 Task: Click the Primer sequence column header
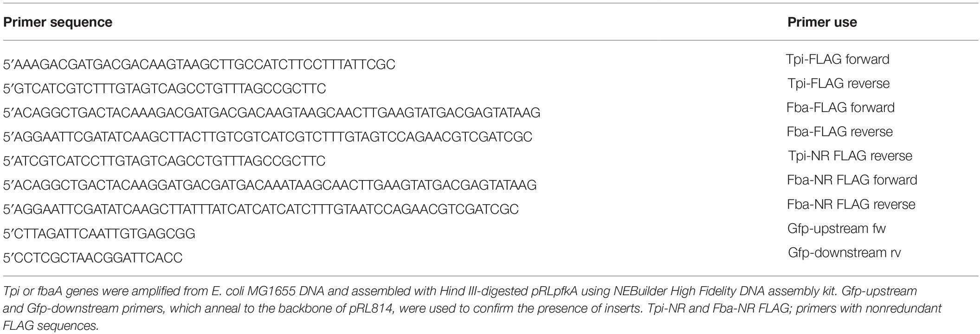tap(58, 22)
